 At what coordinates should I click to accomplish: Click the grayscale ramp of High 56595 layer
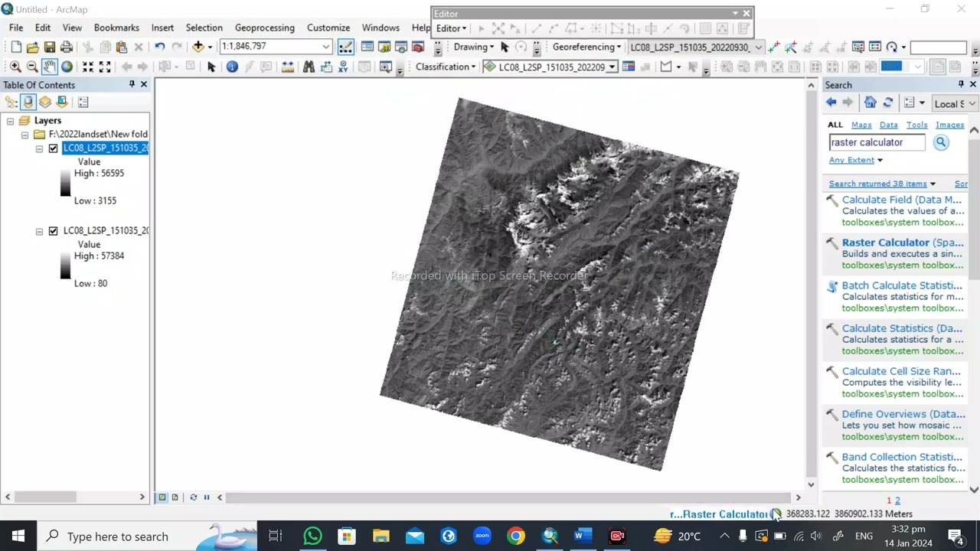(65, 184)
